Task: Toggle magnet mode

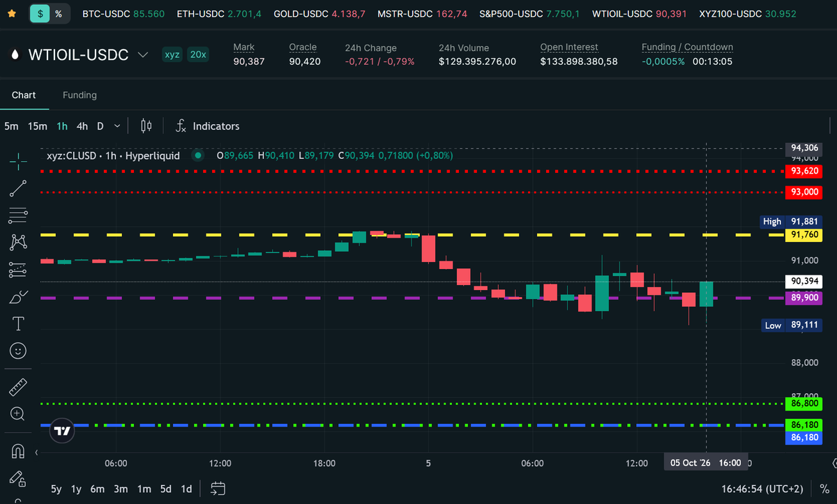Action: (19, 451)
